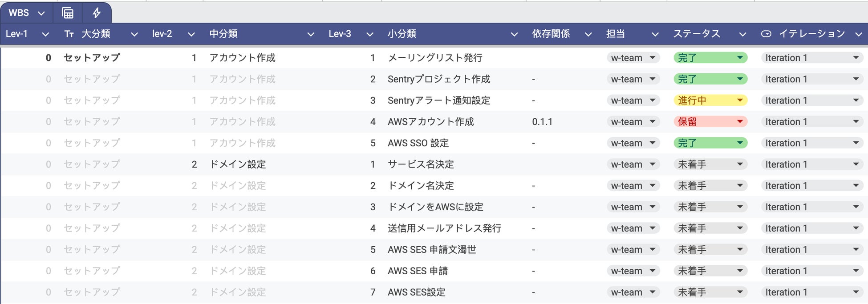Viewport: 868px width, 304px height.
Task: Expand the ステータス column header dropdown
Action: [x=742, y=34]
